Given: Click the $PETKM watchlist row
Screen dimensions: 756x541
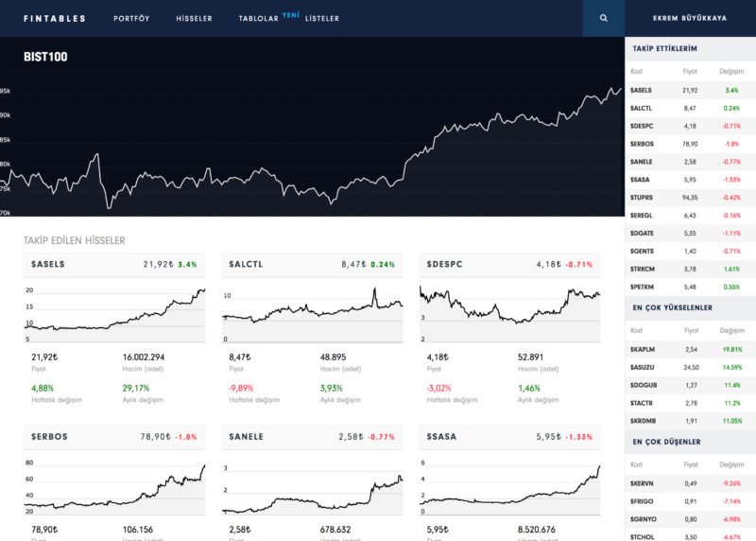Looking at the screenshot, I should click(x=642, y=287).
